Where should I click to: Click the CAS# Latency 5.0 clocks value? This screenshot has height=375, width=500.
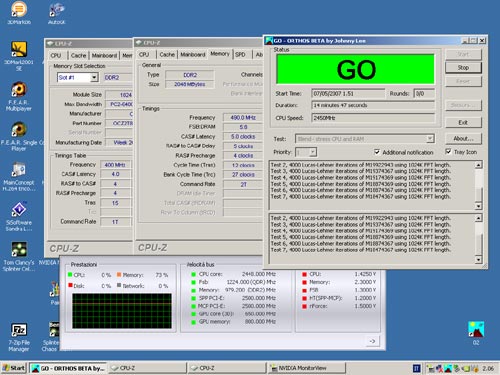(x=243, y=137)
